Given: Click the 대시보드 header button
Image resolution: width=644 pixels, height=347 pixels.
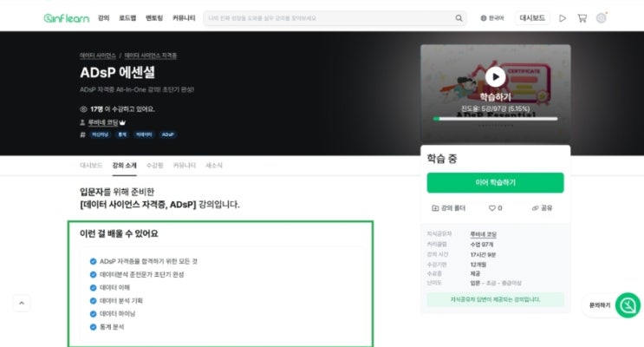Looking at the screenshot, I should 532,18.
